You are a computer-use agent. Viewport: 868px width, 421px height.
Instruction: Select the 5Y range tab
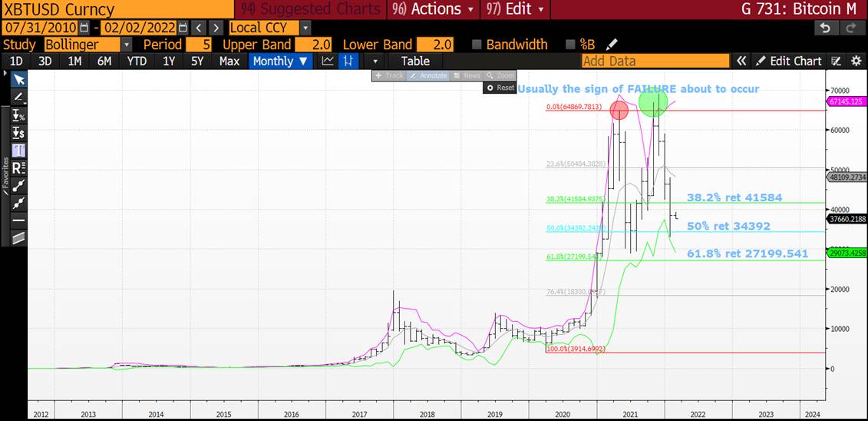(x=198, y=61)
